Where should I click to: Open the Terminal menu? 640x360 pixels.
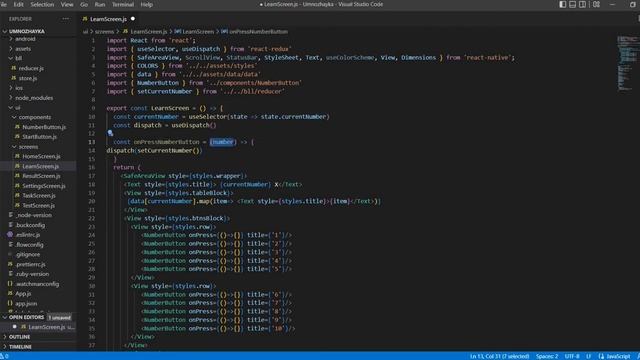click(123, 4)
